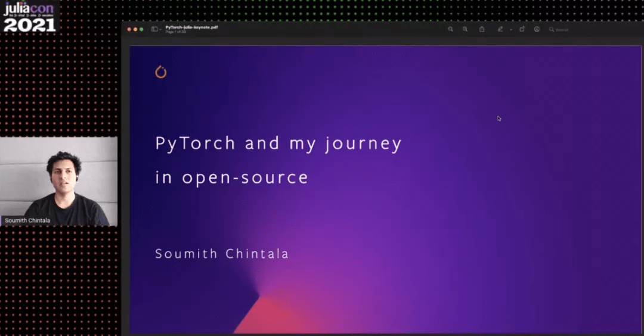Click the 'Soumith Chintala' webcam name label
644x336 pixels.
(27, 220)
